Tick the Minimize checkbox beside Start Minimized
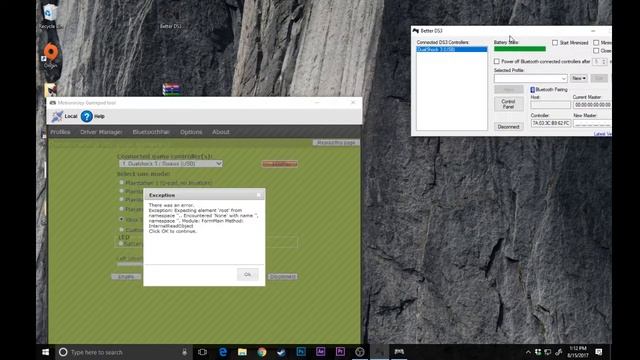 596,42
